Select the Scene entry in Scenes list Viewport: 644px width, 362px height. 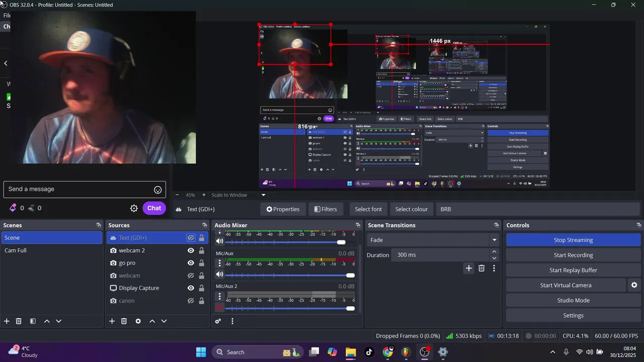tap(51, 238)
